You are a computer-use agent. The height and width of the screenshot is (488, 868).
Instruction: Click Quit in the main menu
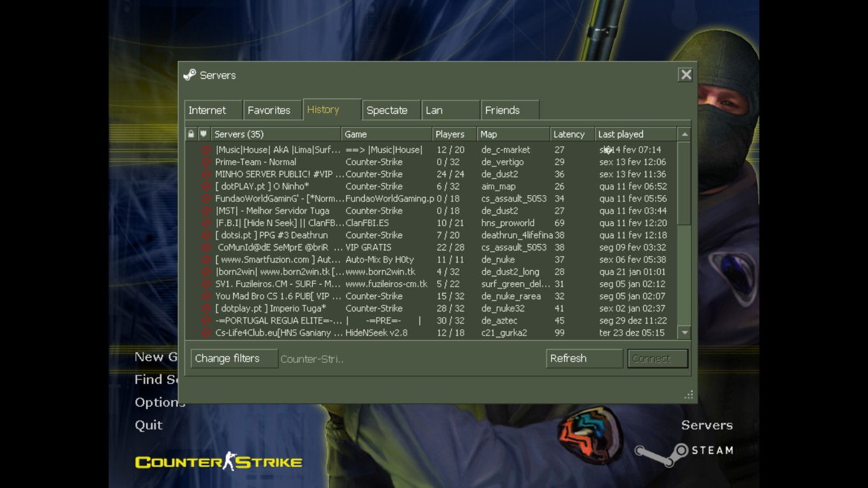pos(149,425)
